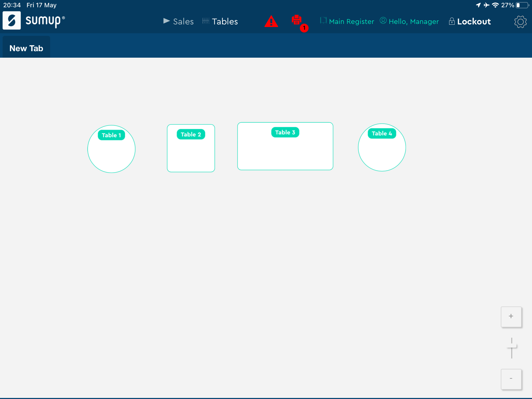The image size is (532, 399).
Task: Click the zoom in plus button
Action: tap(511, 316)
